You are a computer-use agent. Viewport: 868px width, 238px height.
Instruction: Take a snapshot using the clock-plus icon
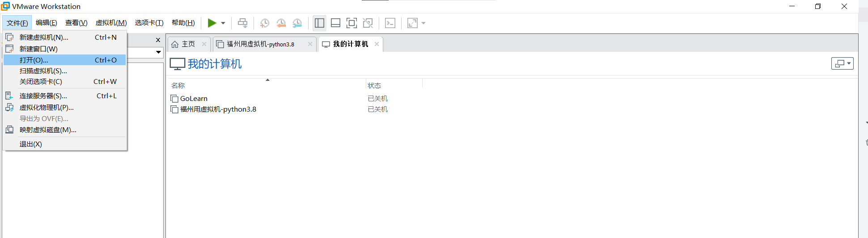coord(265,23)
